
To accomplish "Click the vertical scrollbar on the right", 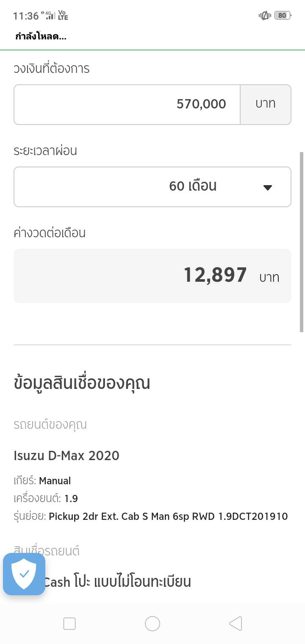I will pyautogui.click(x=302, y=241).
